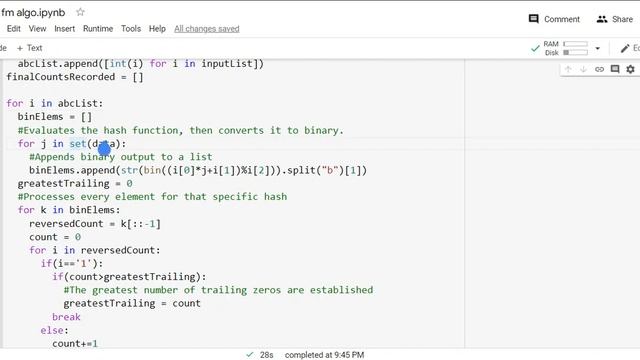This screenshot has width=640, height=360.
Task: Click the line 'for i in reversedCount:'
Action: point(95,250)
